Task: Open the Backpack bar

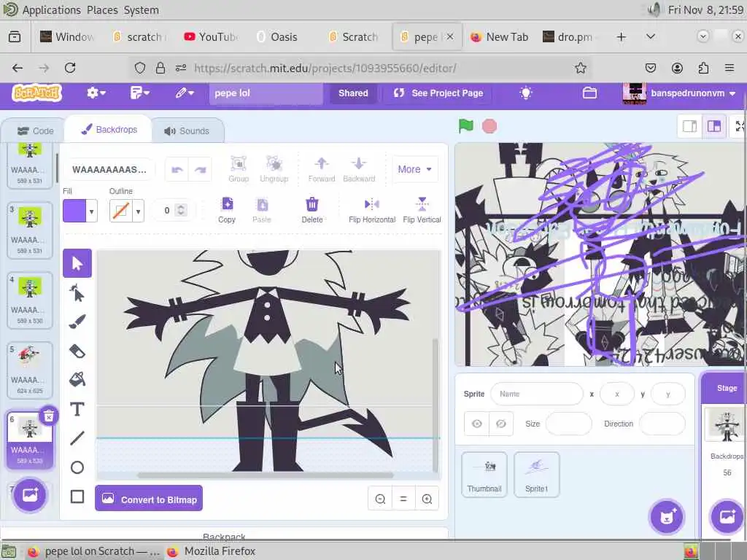Action: point(225,536)
